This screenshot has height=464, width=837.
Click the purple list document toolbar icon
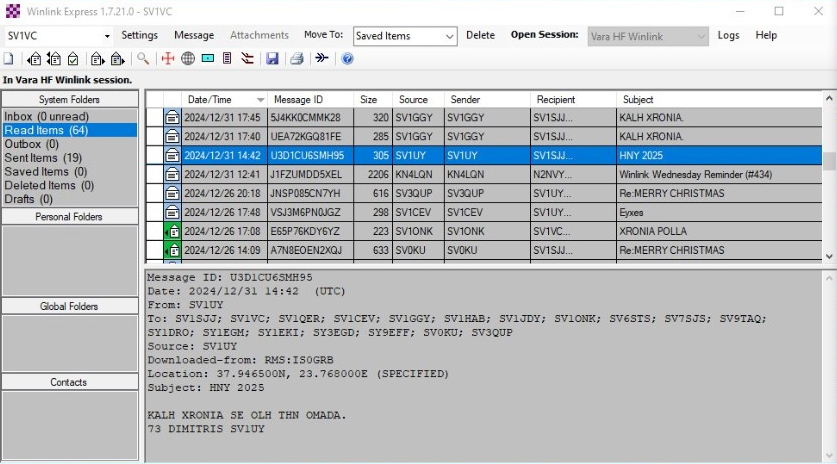pos(227,59)
